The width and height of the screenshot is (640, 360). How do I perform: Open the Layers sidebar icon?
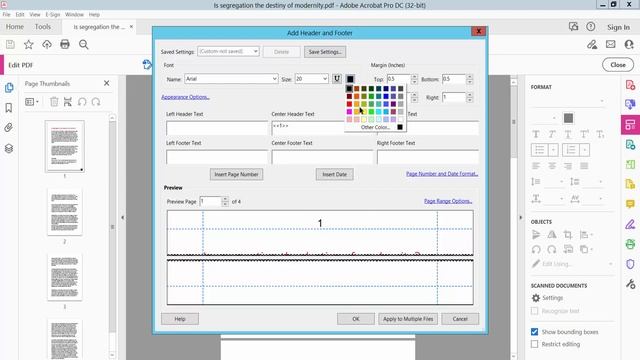(9, 149)
